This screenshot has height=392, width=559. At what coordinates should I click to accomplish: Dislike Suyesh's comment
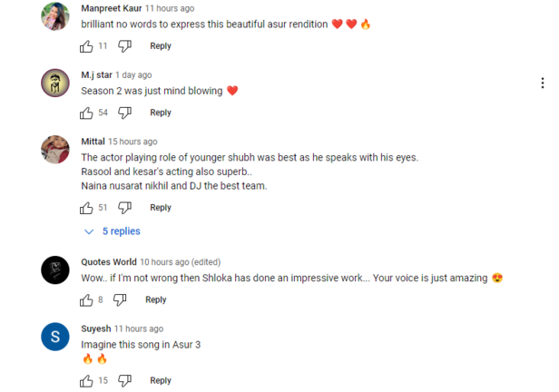[x=125, y=381]
